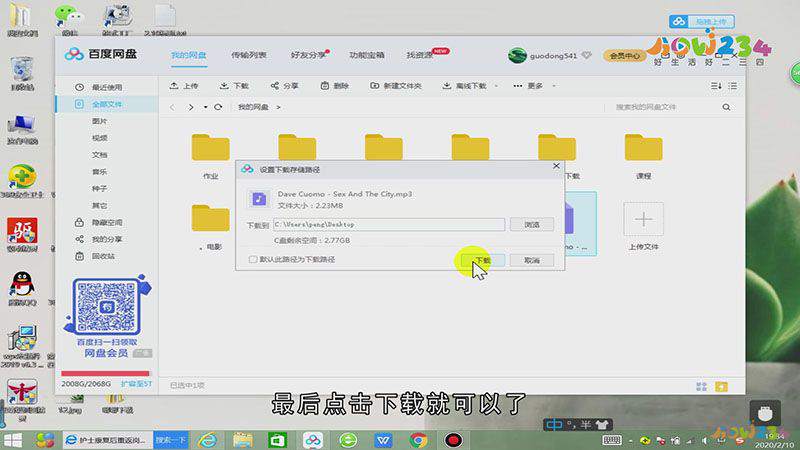Click 浏览 to browse for a download path
This screenshot has width=800, height=450.
pos(532,224)
